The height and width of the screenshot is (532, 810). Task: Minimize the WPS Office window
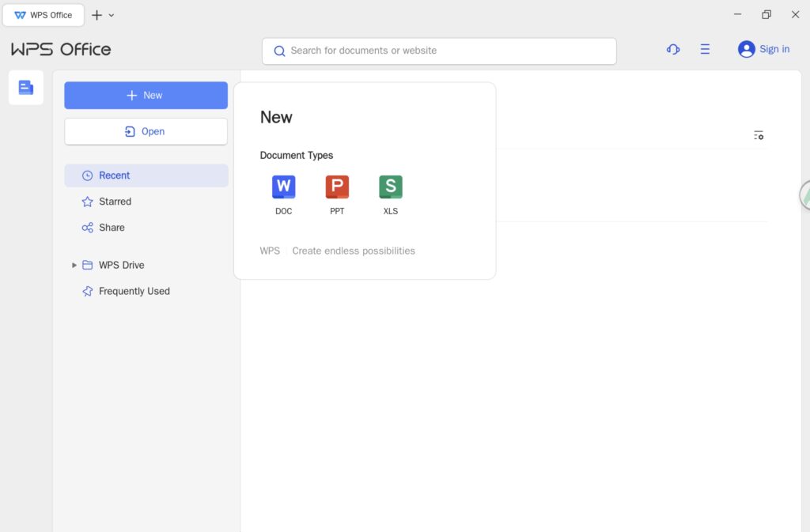pos(738,14)
